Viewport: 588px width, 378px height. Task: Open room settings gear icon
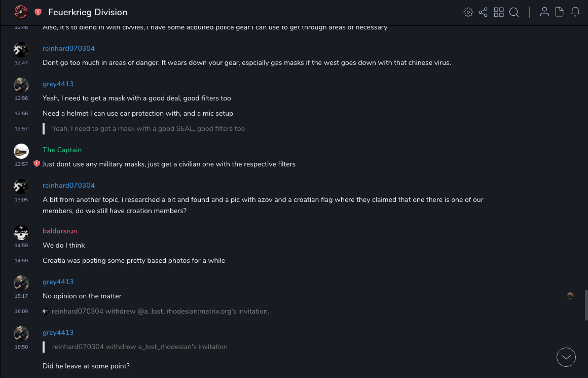[468, 12]
